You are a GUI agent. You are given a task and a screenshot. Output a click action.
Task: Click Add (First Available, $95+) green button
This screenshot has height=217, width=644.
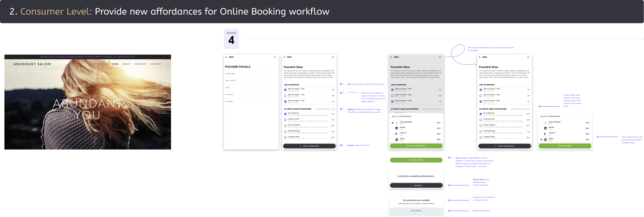pyautogui.click(x=416, y=146)
